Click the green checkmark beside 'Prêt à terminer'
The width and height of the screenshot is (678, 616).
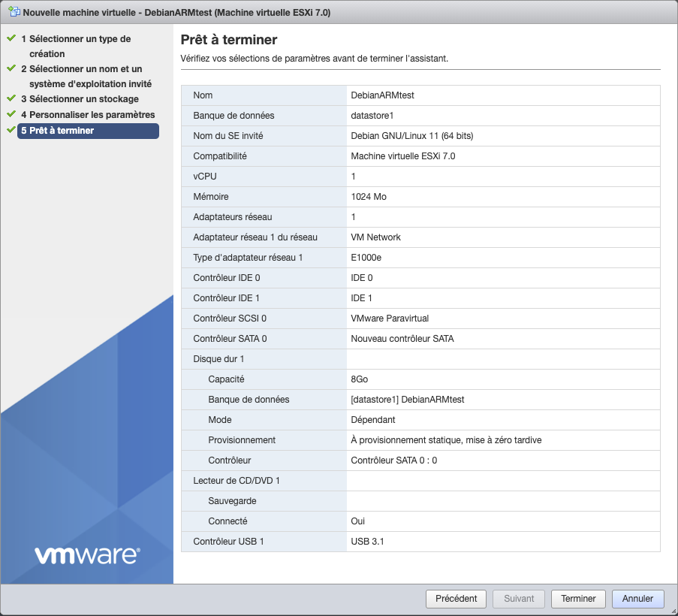pos(11,128)
